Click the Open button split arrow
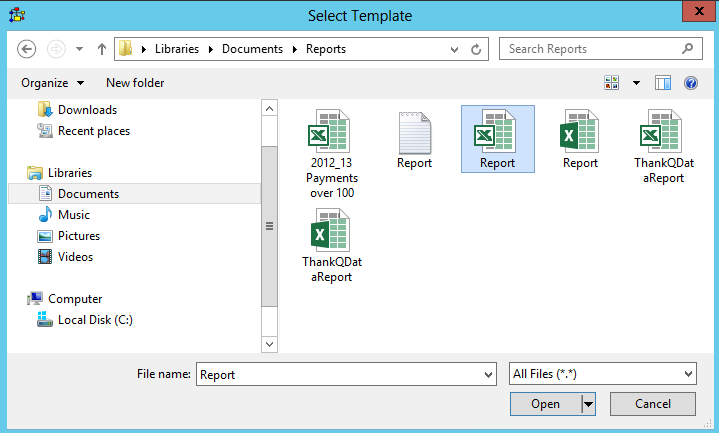The width and height of the screenshot is (719, 433). point(588,404)
